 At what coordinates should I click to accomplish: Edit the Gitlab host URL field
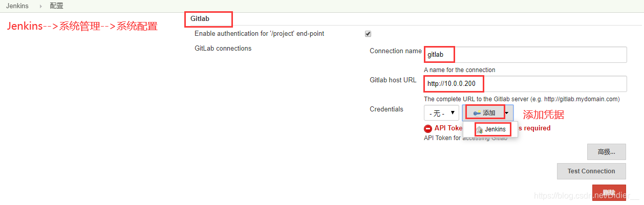point(525,84)
